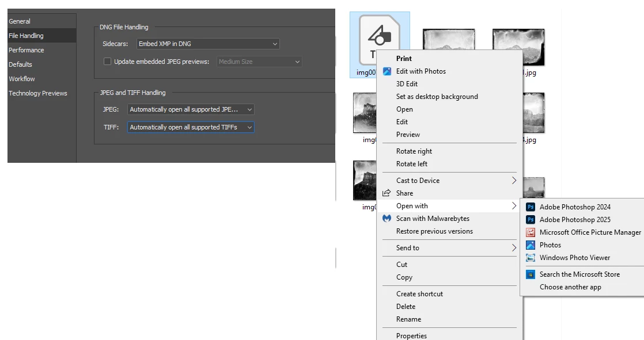The image size is (644, 340).
Task: Open the Medium Size preview dropdown
Action: (259, 62)
